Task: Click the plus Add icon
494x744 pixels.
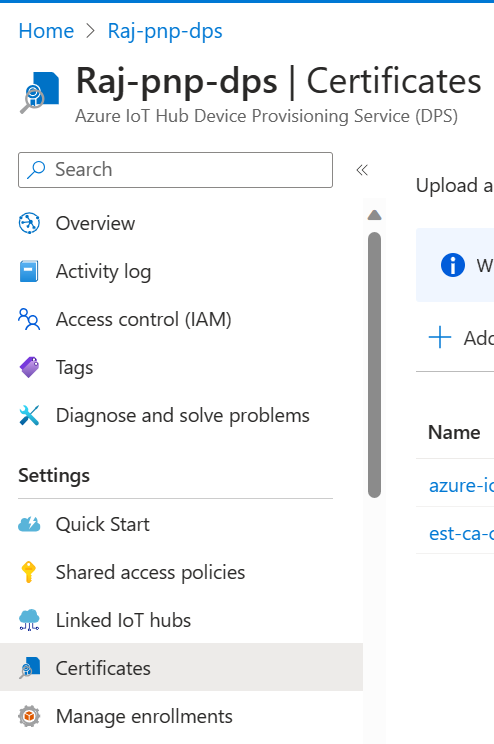Action: pos(440,337)
